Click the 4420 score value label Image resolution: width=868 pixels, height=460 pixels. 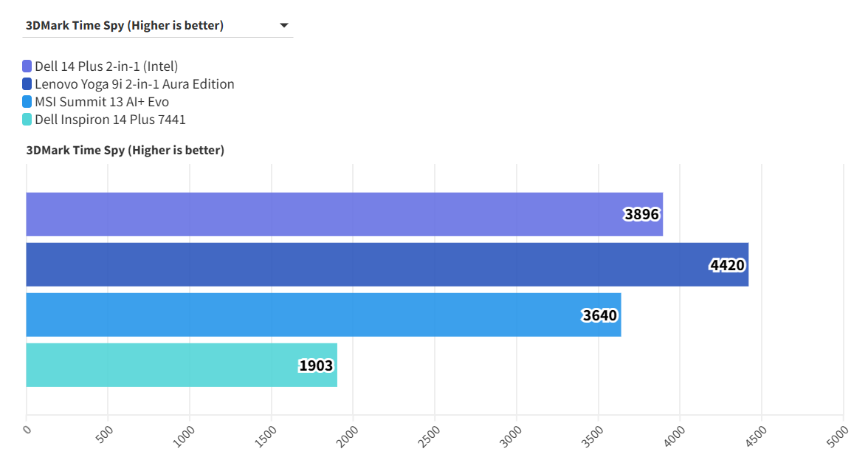[x=727, y=265]
